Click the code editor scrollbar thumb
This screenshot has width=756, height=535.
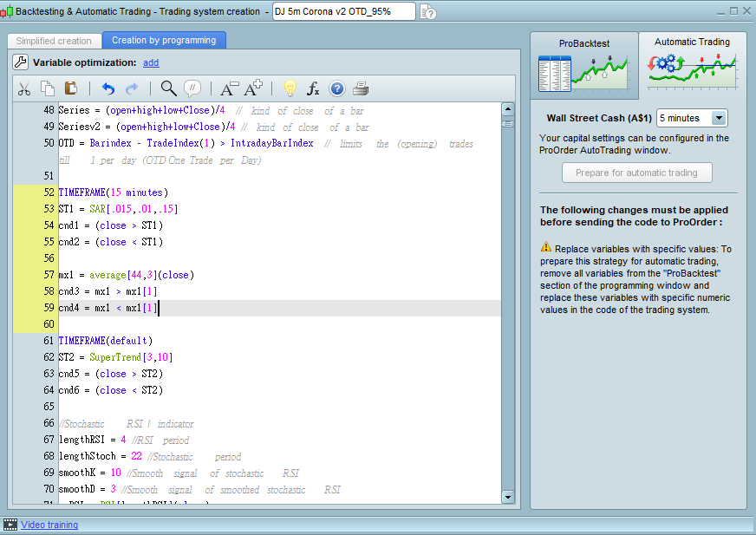(508, 124)
